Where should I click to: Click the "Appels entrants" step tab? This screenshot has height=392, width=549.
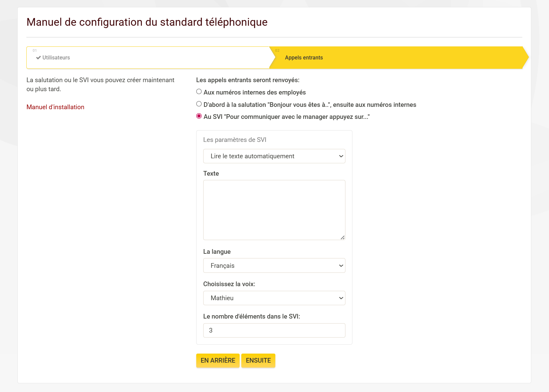pos(304,58)
